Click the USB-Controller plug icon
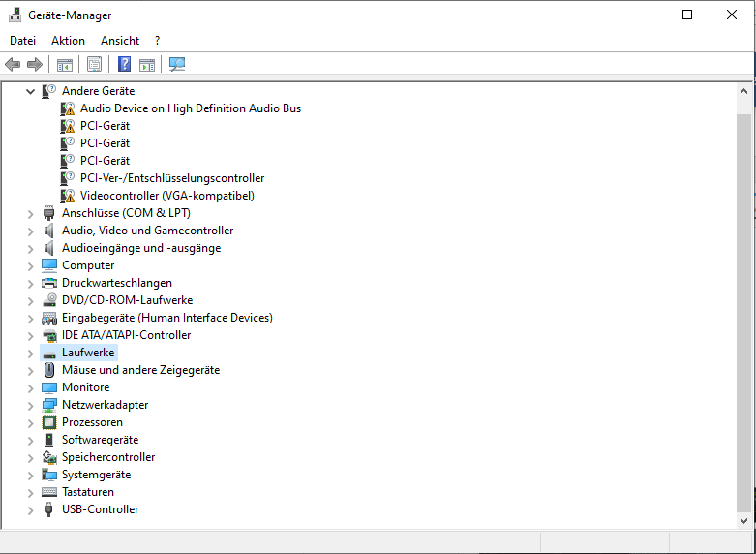This screenshot has height=554, width=756. pyautogui.click(x=48, y=509)
